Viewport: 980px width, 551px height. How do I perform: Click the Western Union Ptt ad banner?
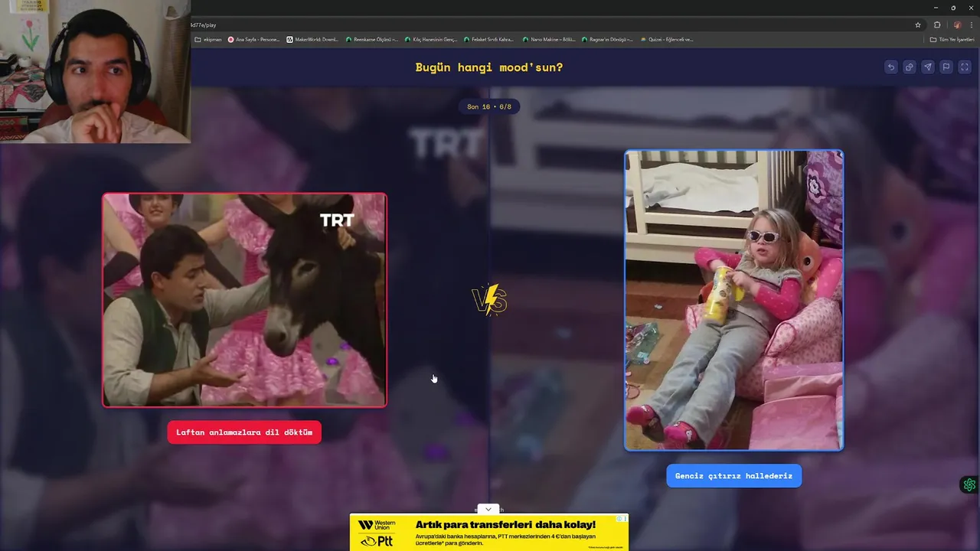pyautogui.click(x=488, y=532)
